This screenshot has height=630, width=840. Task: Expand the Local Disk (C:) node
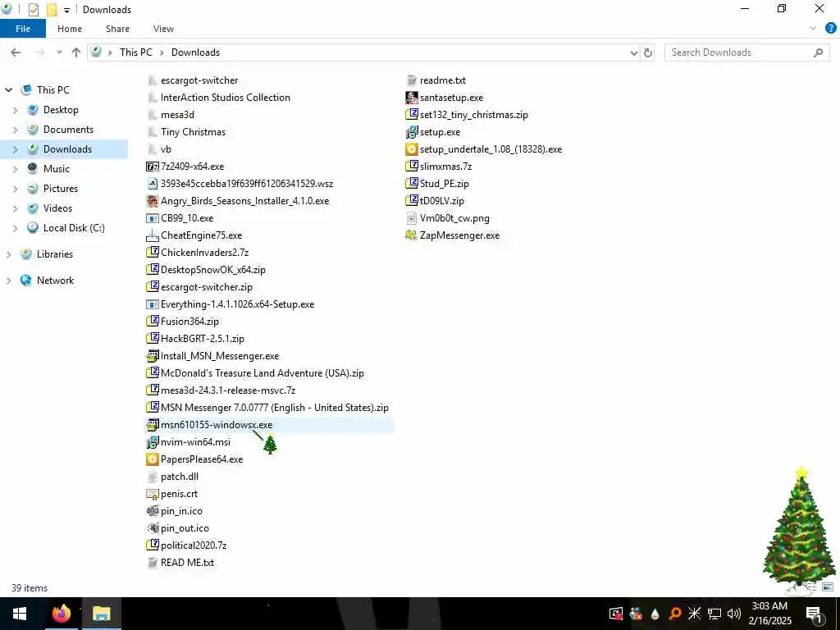pos(15,228)
